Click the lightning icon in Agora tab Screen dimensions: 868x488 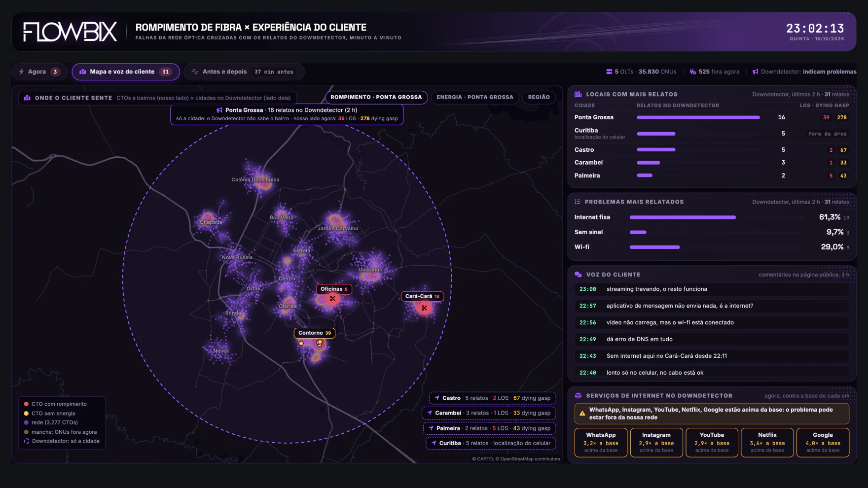22,72
